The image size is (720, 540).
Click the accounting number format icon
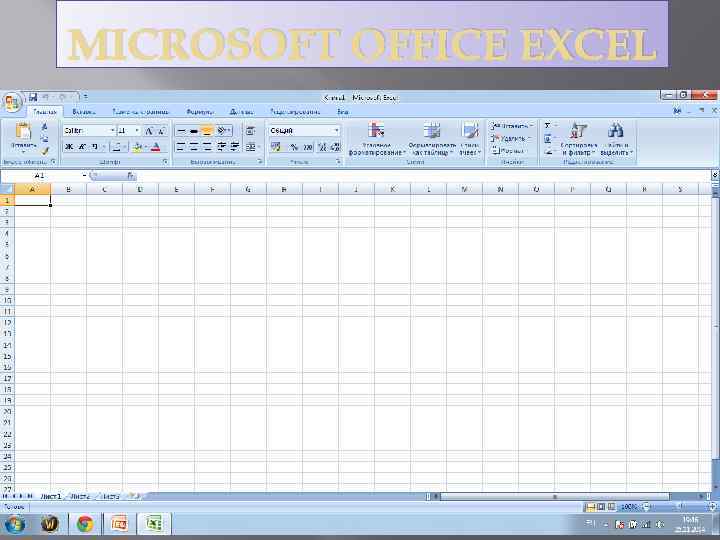tap(276, 147)
